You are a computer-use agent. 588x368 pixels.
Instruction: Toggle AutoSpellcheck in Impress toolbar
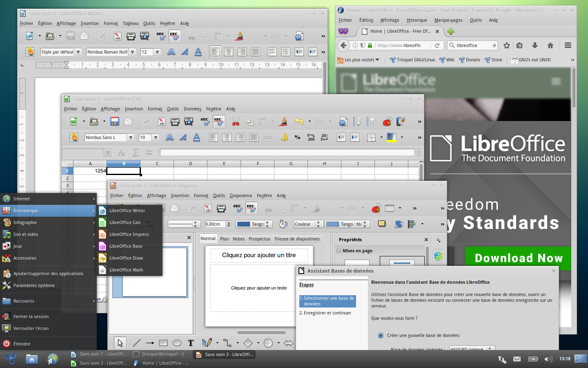(251, 208)
